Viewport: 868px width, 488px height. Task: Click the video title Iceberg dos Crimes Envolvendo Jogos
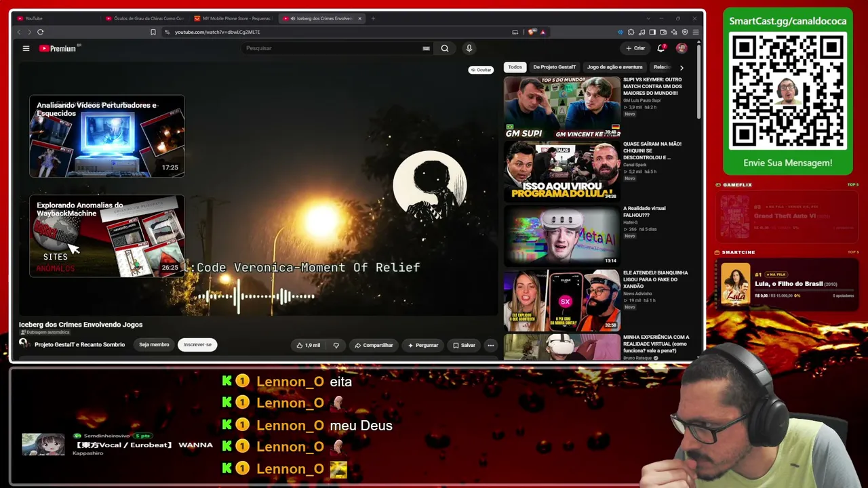81,325
